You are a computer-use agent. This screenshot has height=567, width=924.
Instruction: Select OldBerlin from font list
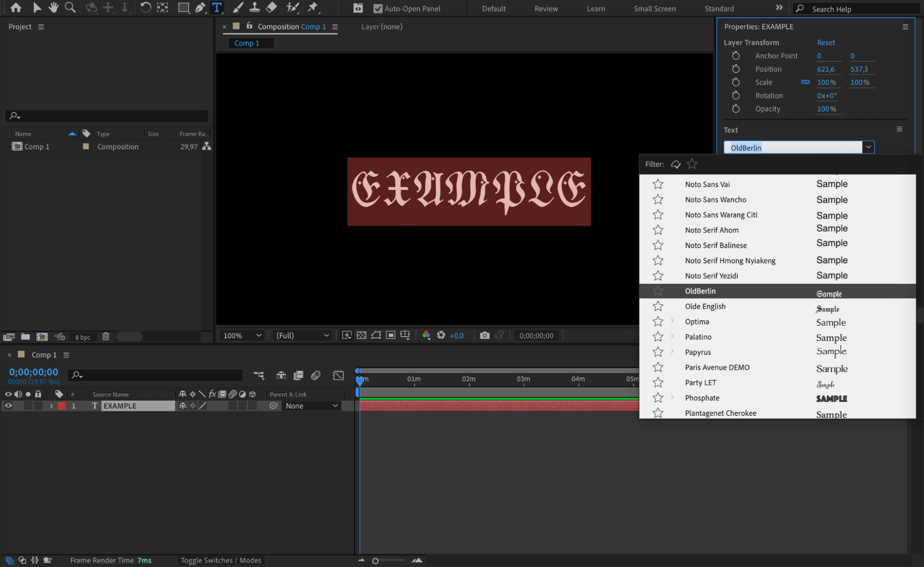point(700,290)
